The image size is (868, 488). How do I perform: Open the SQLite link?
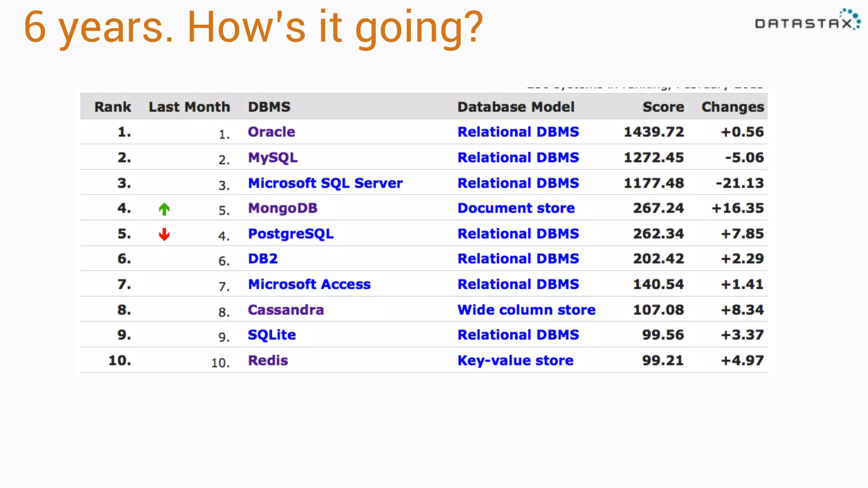(x=272, y=335)
